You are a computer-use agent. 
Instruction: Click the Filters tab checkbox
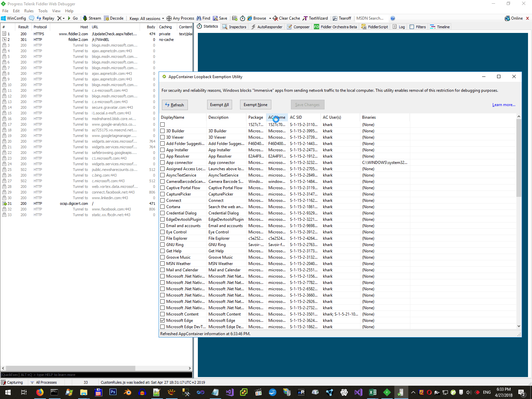412,27
